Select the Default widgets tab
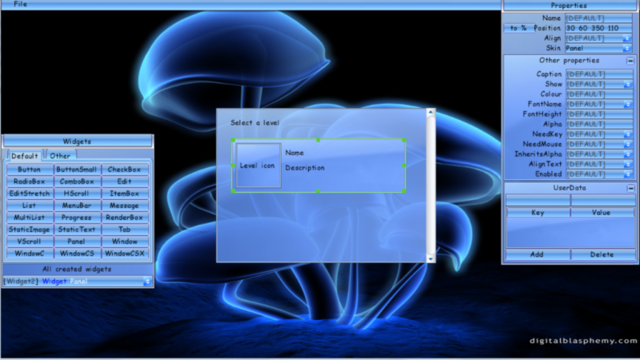 pyautogui.click(x=24, y=156)
